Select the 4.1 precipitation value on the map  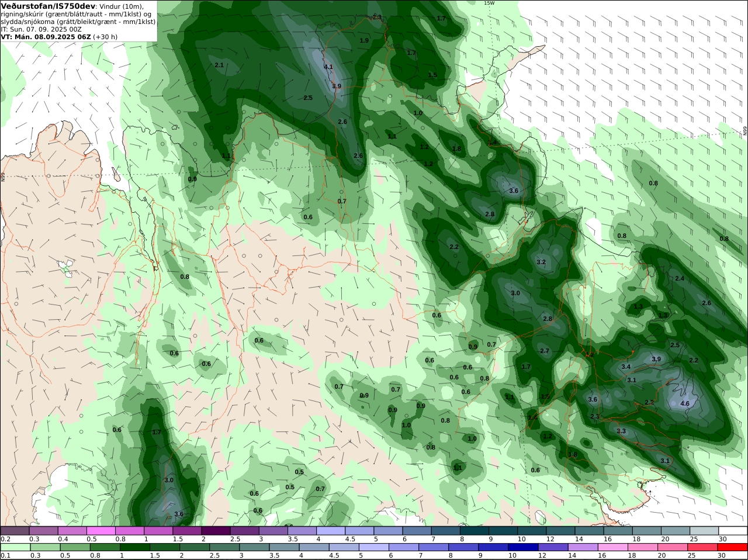[x=328, y=67]
